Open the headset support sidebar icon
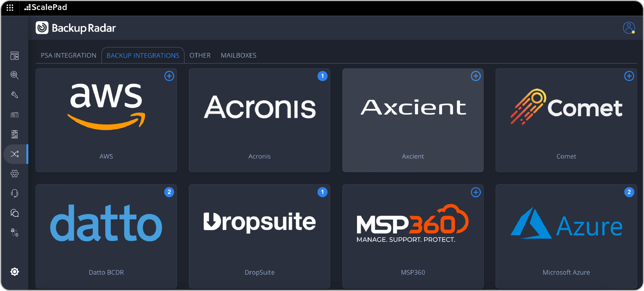644x291 pixels. click(15, 193)
